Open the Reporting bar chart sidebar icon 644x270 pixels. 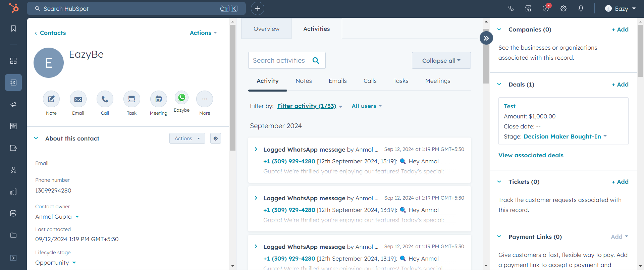[13, 192]
